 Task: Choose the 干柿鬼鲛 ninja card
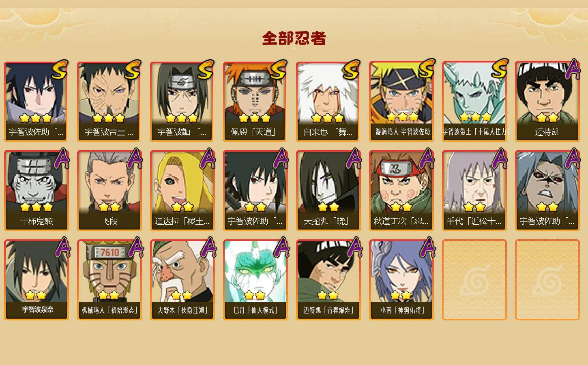tap(36, 191)
